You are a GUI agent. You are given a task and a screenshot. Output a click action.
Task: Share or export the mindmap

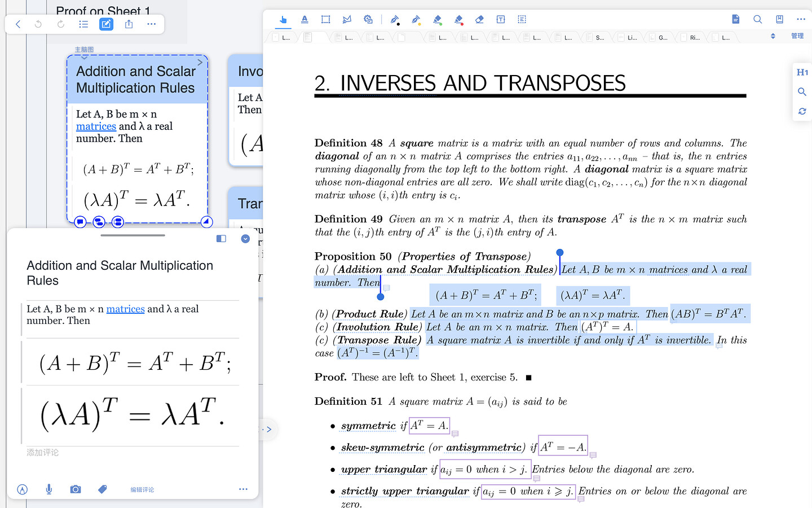click(x=129, y=24)
